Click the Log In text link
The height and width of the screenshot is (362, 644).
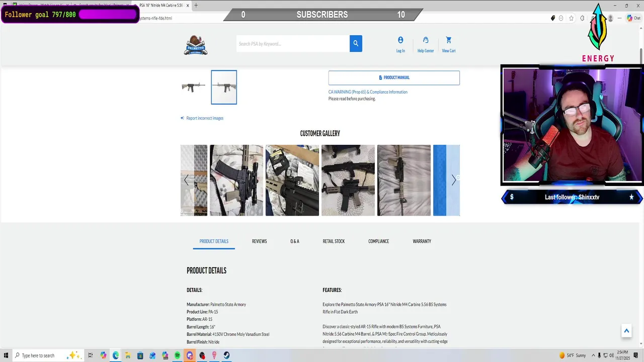(400, 51)
